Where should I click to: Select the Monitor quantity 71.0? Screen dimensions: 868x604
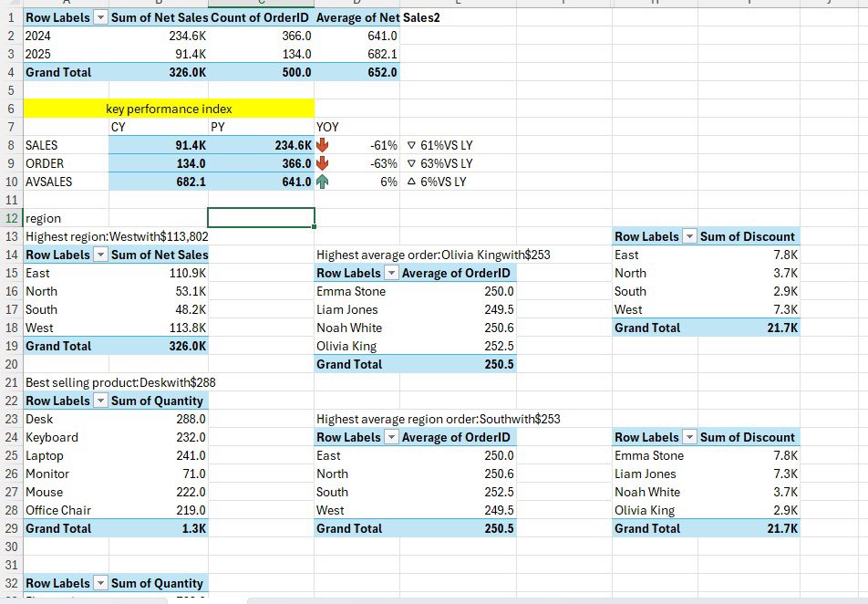159,474
